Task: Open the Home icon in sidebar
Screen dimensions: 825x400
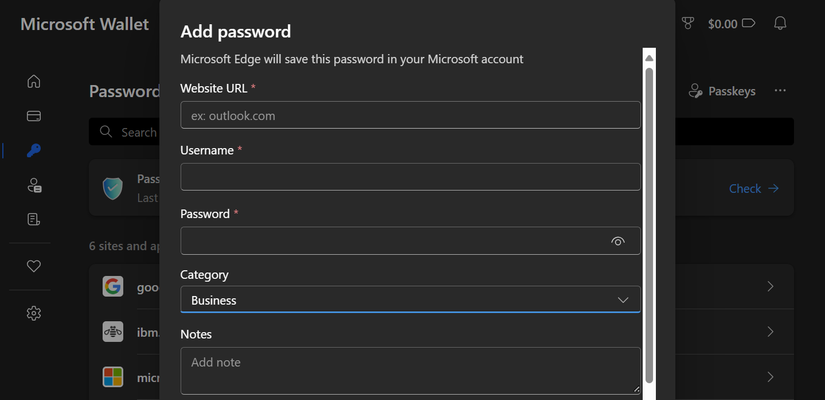Action: coord(33,81)
